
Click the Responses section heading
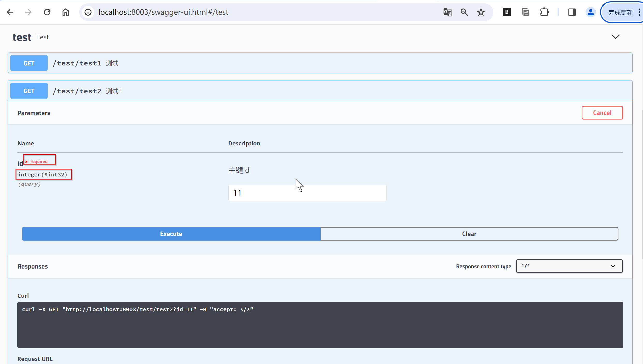33,266
